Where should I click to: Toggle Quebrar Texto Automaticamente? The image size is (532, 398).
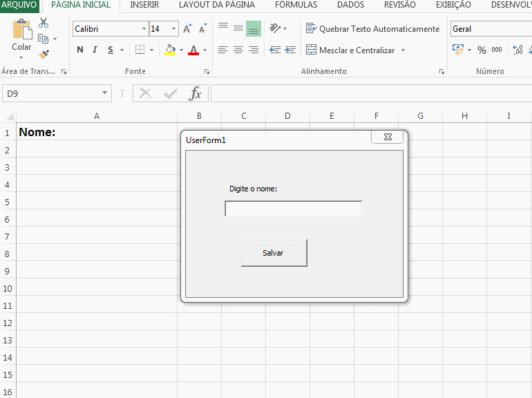pos(372,29)
